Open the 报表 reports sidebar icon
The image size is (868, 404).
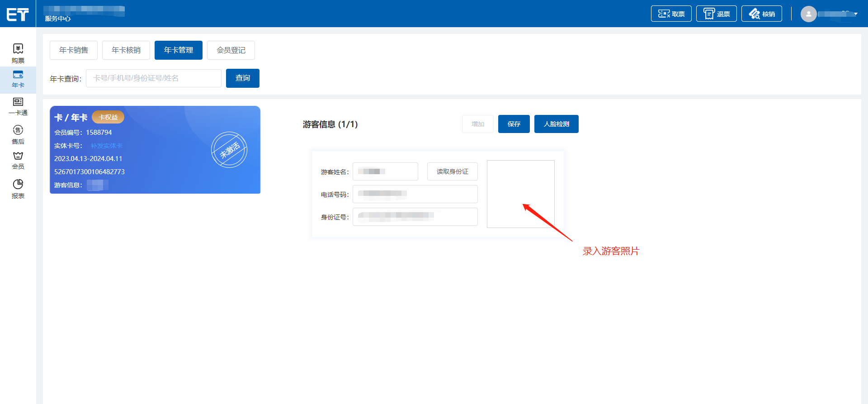coord(18,189)
